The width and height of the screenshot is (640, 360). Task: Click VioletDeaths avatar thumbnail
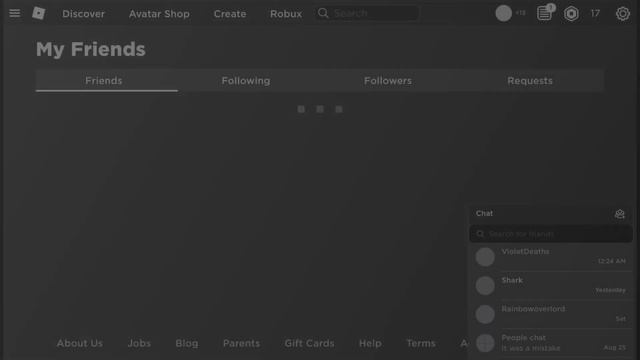(485, 257)
